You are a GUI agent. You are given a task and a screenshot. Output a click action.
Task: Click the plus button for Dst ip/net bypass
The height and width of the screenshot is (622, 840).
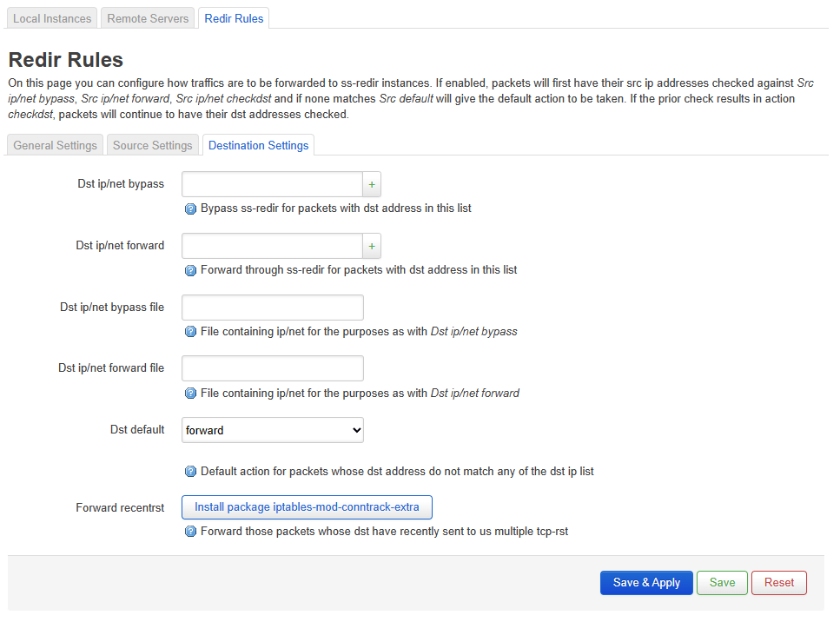tap(372, 185)
